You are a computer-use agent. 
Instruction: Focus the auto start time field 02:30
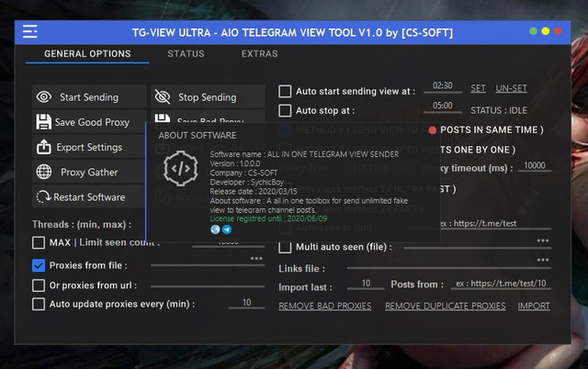(x=443, y=86)
